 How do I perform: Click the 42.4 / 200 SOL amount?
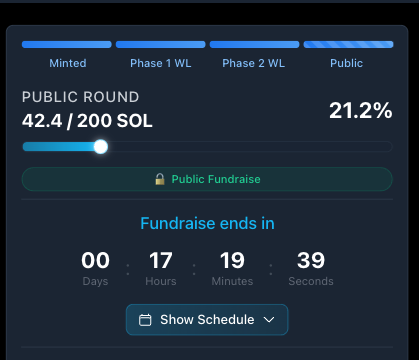(x=87, y=121)
